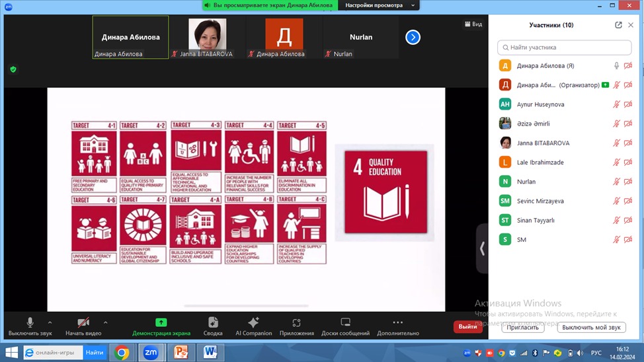Mute microphone with Выключить звук button

pos(30,327)
